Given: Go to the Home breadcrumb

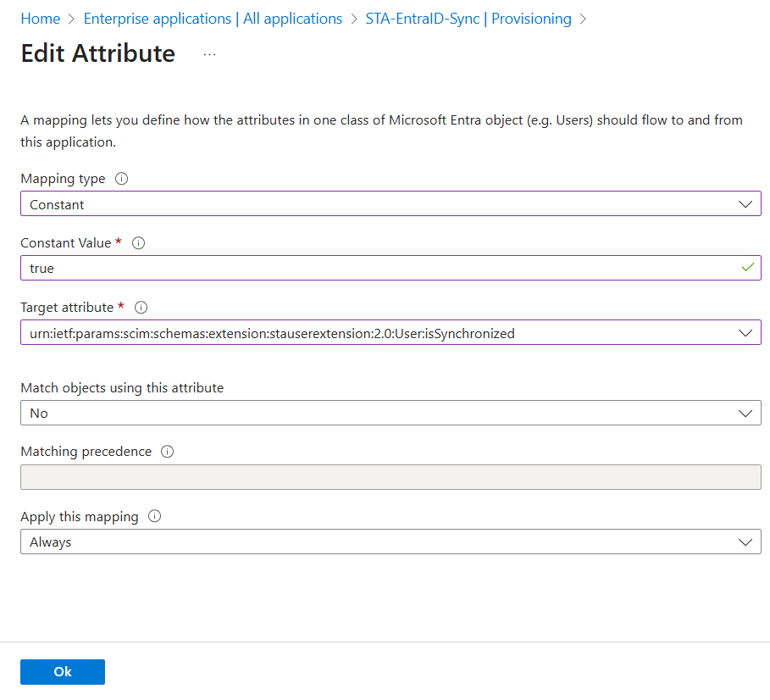Looking at the screenshot, I should click(41, 19).
